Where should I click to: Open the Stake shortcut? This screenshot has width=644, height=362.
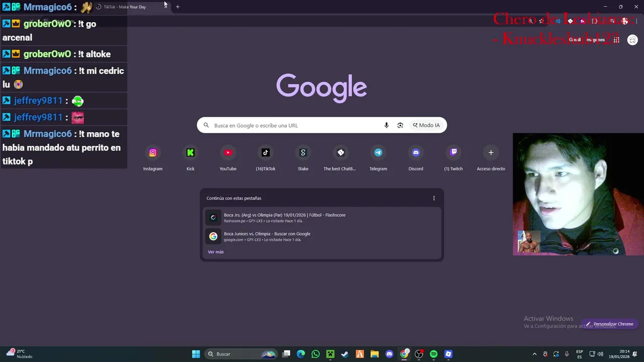pyautogui.click(x=303, y=158)
